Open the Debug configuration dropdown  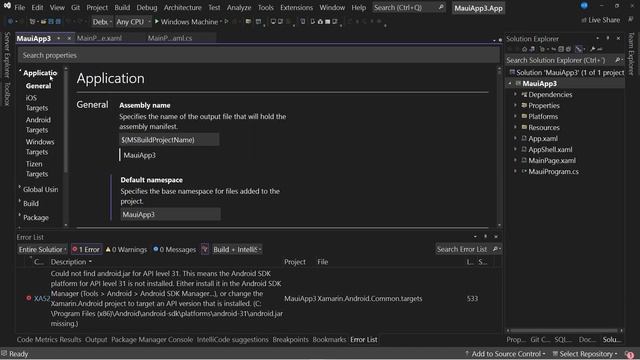[102, 22]
